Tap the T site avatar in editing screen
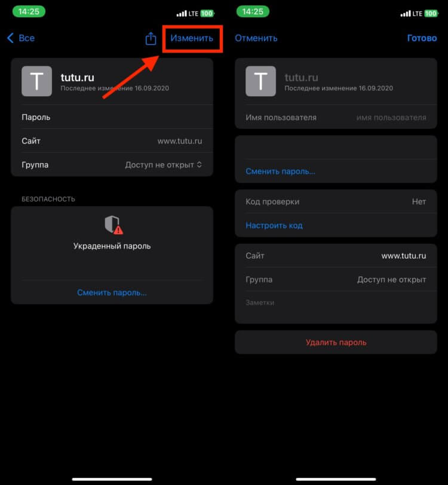This screenshot has width=448, height=485. pos(260,81)
